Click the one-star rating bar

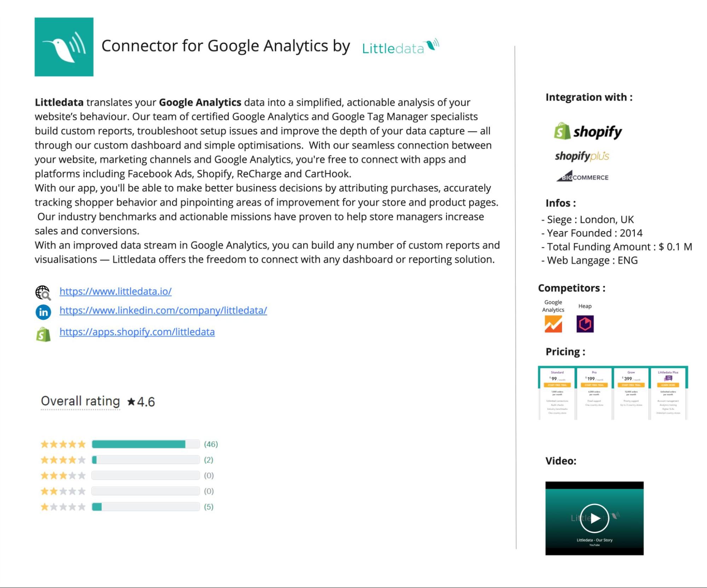pyautogui.click(x=145, y=507)
